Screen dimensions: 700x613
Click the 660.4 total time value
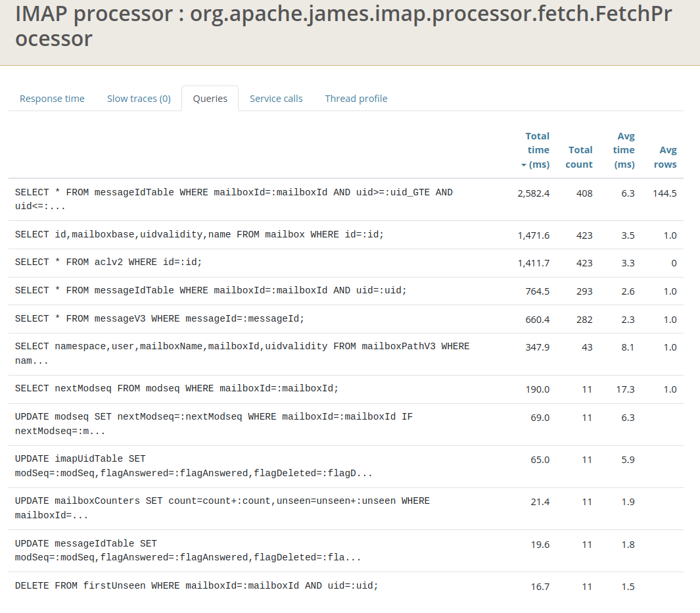click(x=538, y=320)
